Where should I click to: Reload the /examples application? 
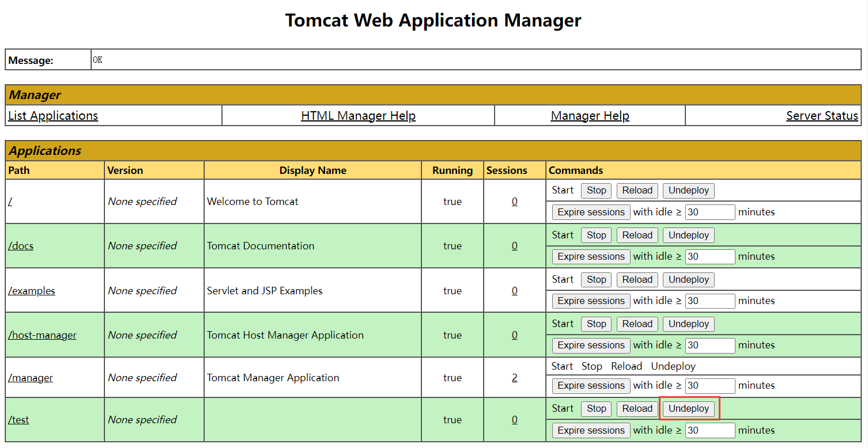click(637, 279)
